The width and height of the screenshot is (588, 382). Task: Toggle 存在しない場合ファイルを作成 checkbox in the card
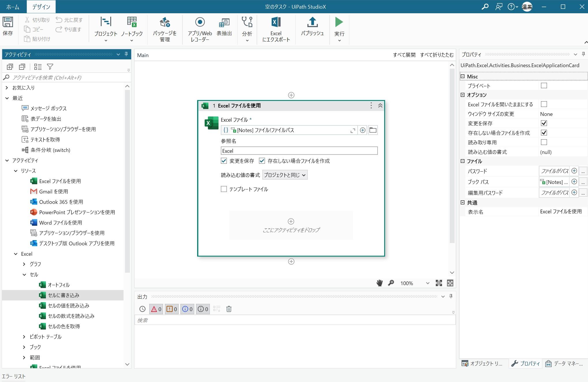point(262,161)
